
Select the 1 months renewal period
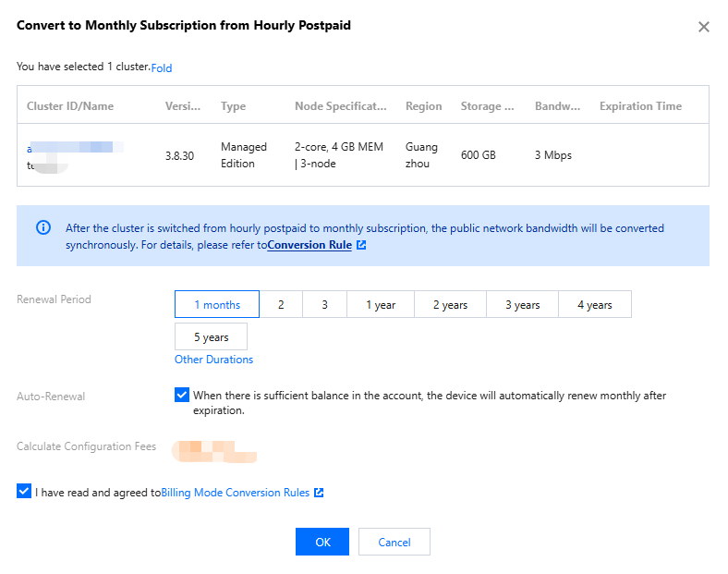pyautogui.click(x=217, y=305)
